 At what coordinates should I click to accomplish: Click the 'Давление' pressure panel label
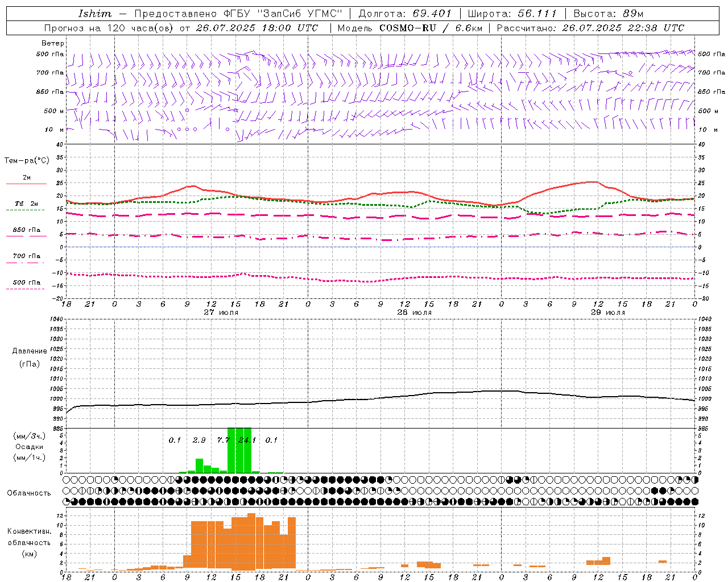pyautogui.click(x=29, y=351)
